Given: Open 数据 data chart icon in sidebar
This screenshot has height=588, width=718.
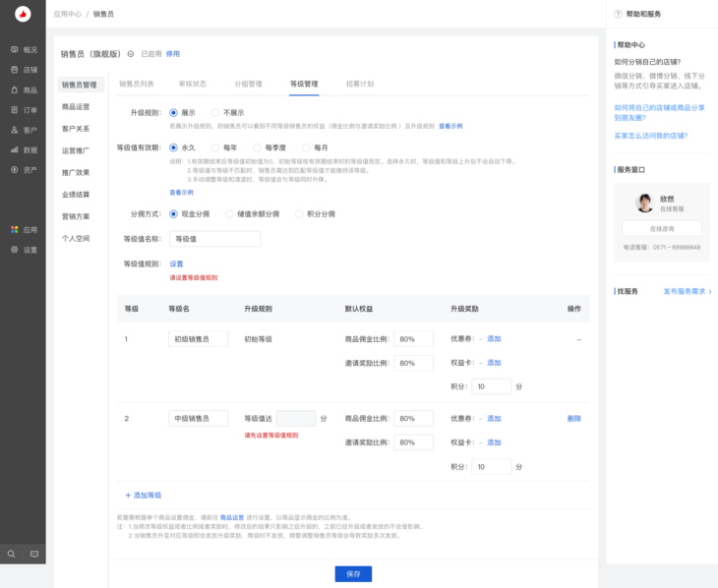Looking at the screenshot, I should click(x=15, y=149).
